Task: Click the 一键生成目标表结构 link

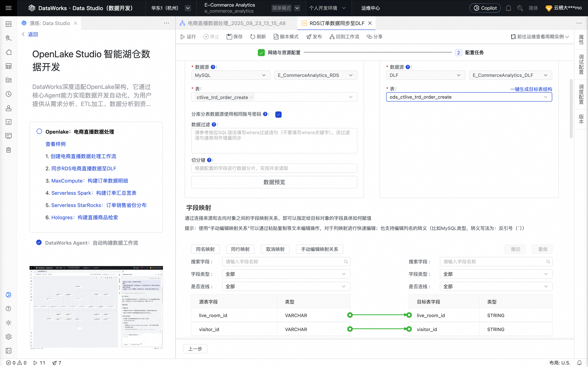Action: tap(531, 89)
